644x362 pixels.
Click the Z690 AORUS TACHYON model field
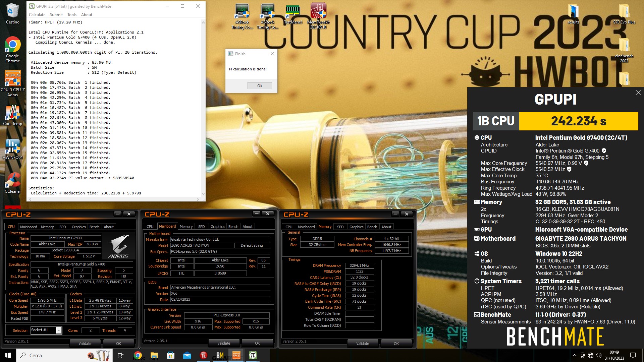(x=202, y=245)
